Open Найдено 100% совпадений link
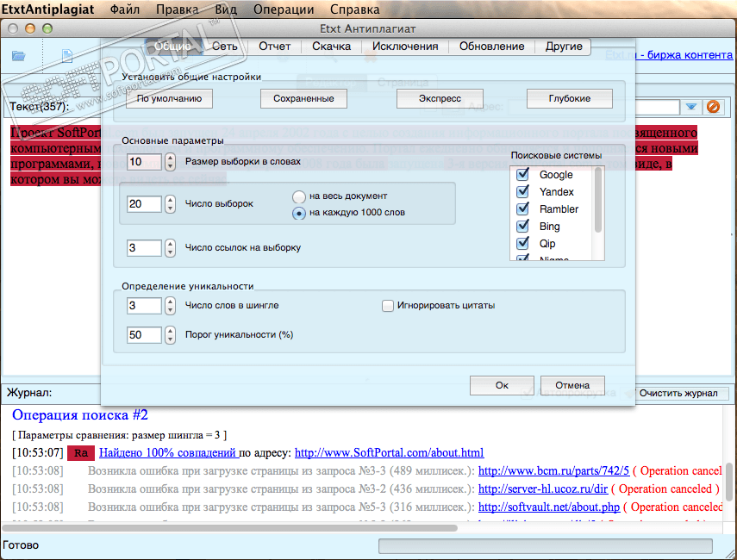The height and width of the screenshot is (560, 737). (x=167, y=453)
